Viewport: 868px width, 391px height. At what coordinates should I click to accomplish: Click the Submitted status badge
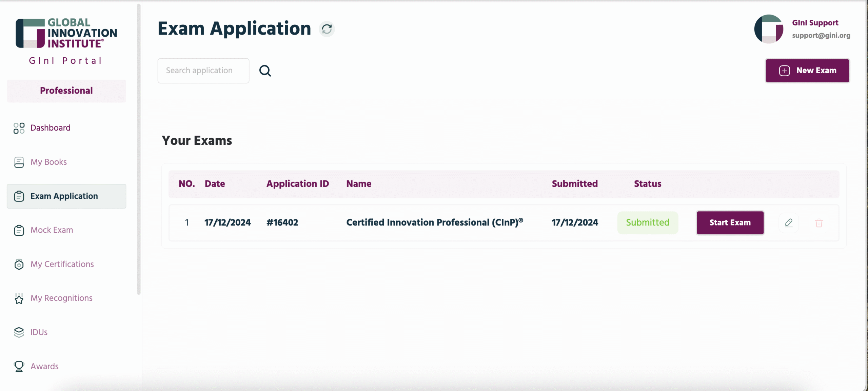coord(648,223)
